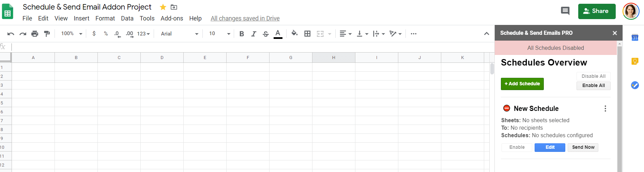Click the print icon in toolbar
The width and height of the screenshot is (644, 172).
[35, 34]
